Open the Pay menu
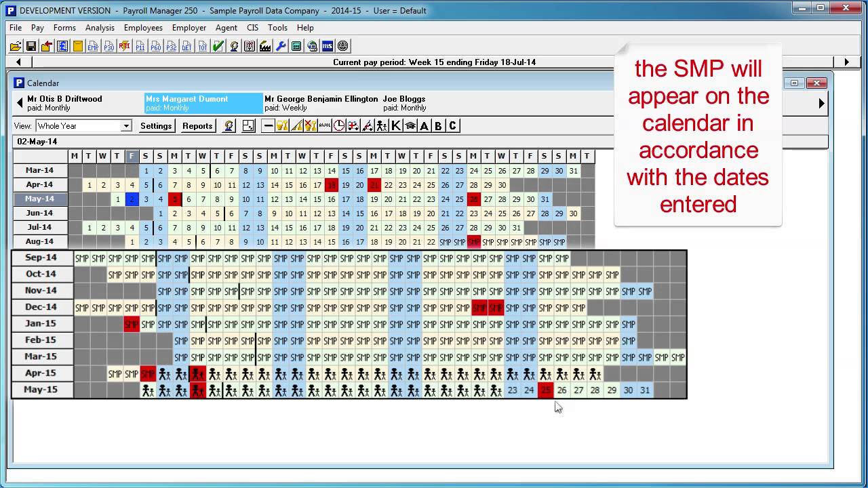The height and width of the screenshot is (488, 868). [x=37, y=28]
